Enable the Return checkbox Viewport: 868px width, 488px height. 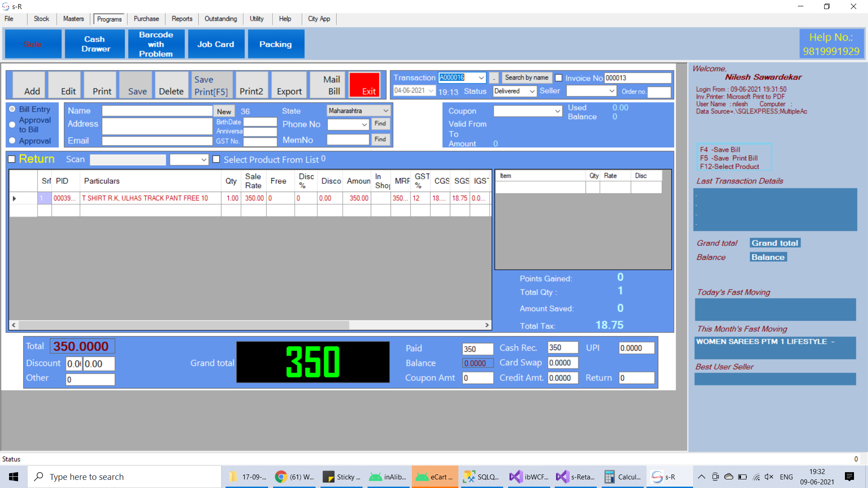coord(12,159)
